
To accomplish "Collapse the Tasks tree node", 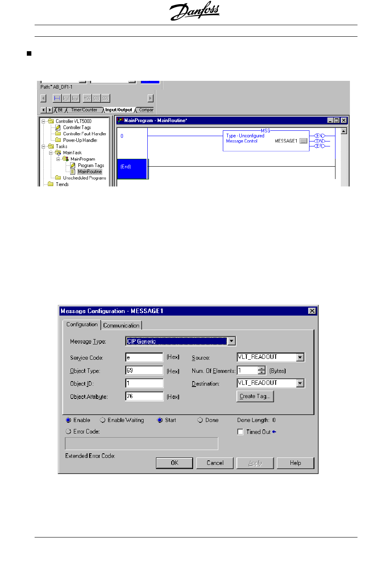I will coord(43,146).
